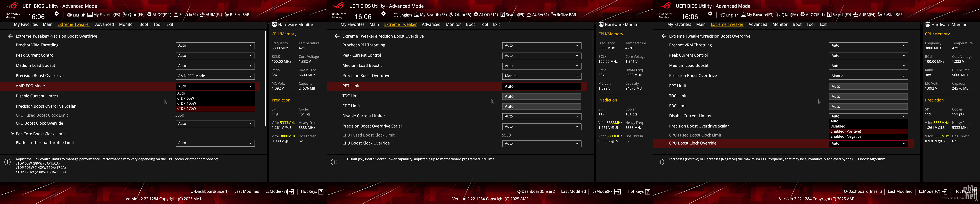
Task: Click back arrow in right BIOS screenshot breadcrumb
Action: 664,36
